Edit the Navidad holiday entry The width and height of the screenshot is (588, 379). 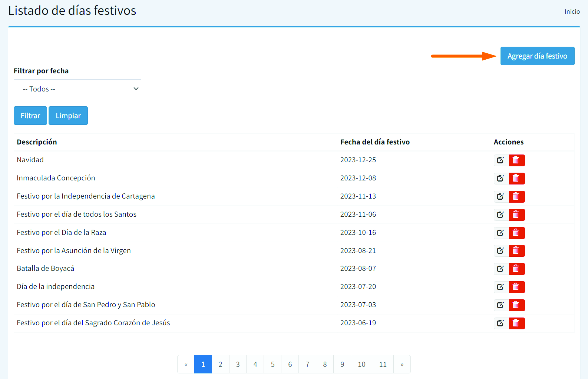point(501,160)
